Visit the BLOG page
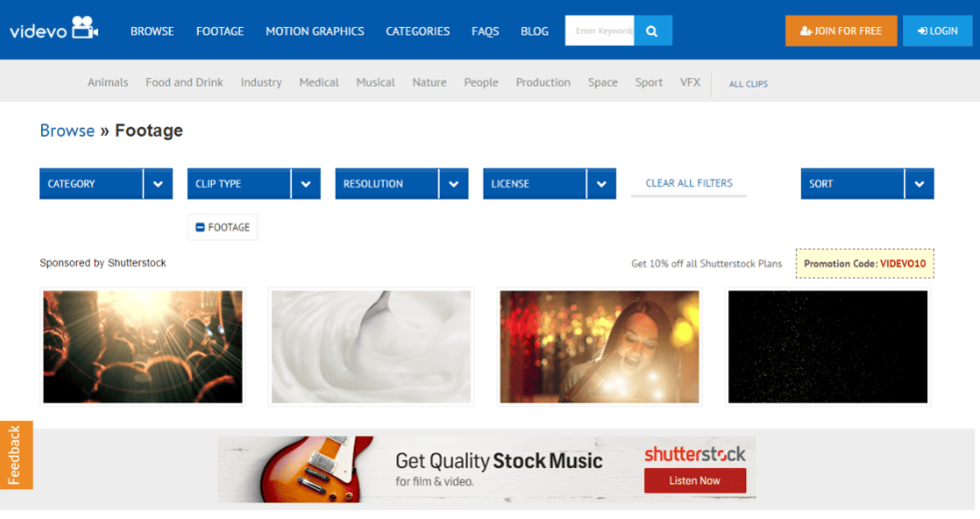This screenshot has width=980, height=519. pos(534,31)
